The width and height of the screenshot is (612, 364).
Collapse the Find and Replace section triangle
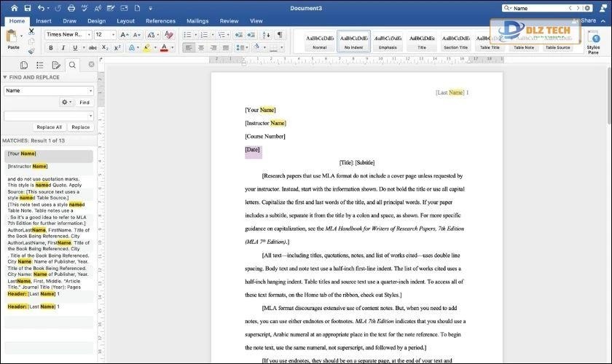4,77
